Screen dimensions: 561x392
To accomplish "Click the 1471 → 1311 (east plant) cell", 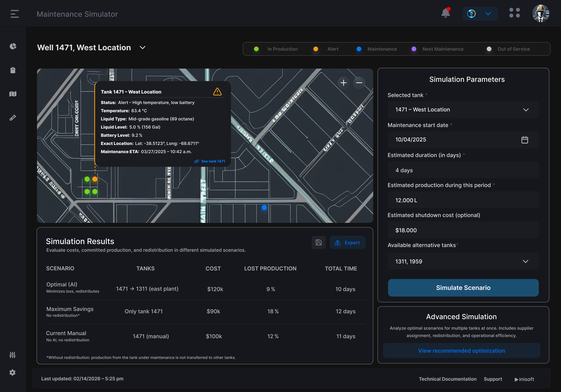I will click(x=147, y=289).
